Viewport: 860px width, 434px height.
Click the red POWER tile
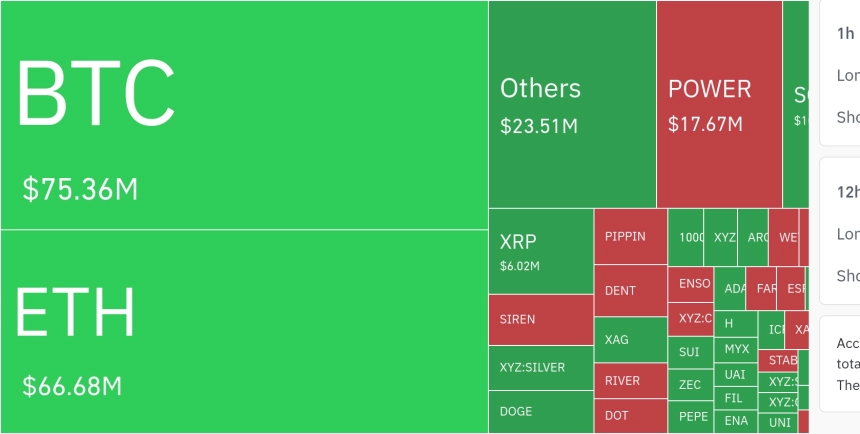tap(718, 104)
